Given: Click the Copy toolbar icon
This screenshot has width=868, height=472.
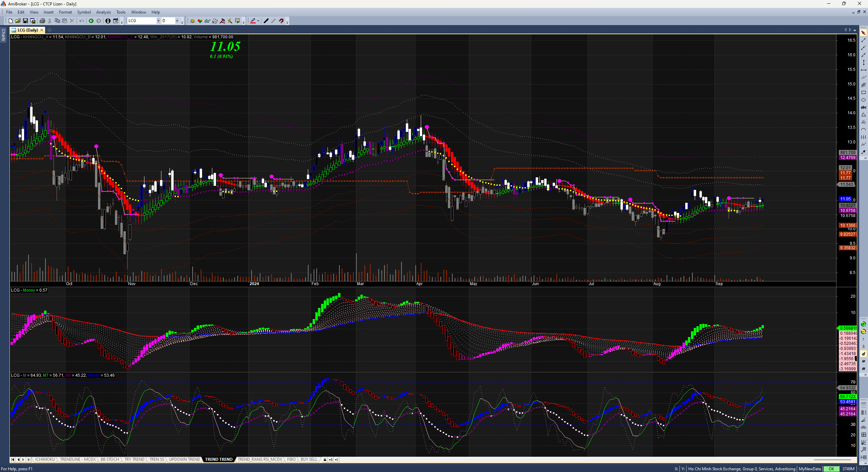Looking at the screenshot, I should tap(57, 21).
